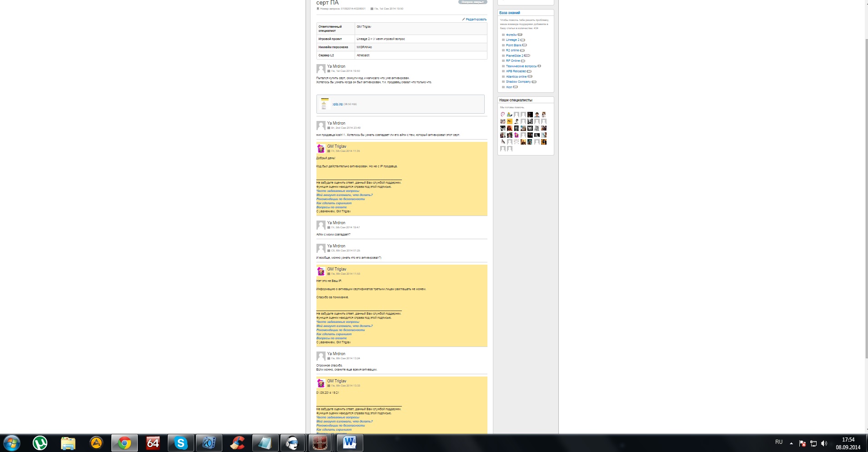Open the Atlantica online category link
The width and height of the screenshot is (868, 452).
coord(517,76)
